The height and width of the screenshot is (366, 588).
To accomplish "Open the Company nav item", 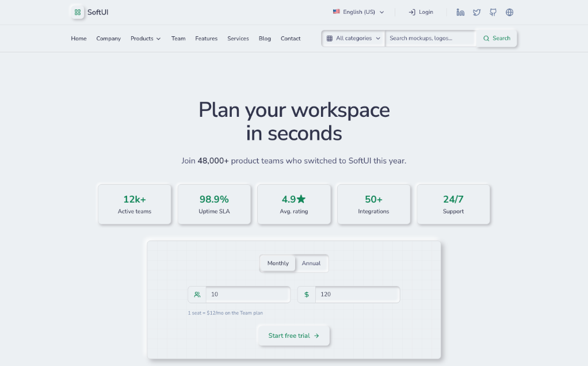I will [x=108, y=39].
